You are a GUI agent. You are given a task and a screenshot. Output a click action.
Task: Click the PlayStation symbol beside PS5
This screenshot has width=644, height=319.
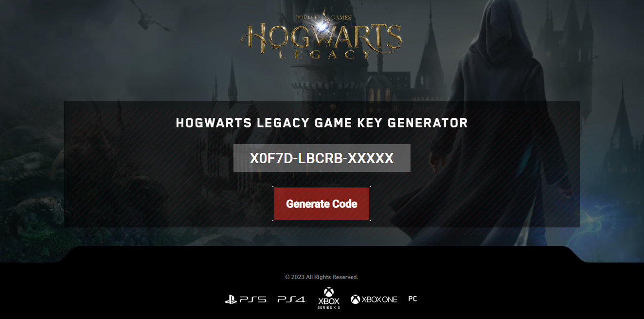[x=231, y=300]
